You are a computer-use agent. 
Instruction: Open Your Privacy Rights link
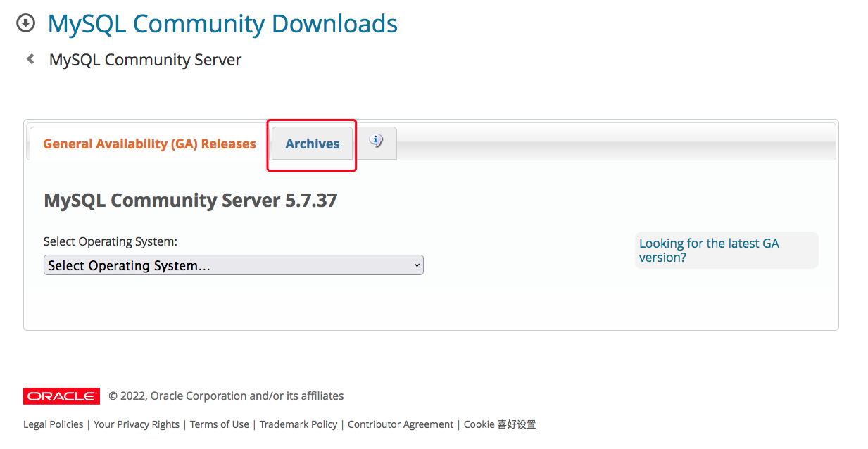[137, 424]
